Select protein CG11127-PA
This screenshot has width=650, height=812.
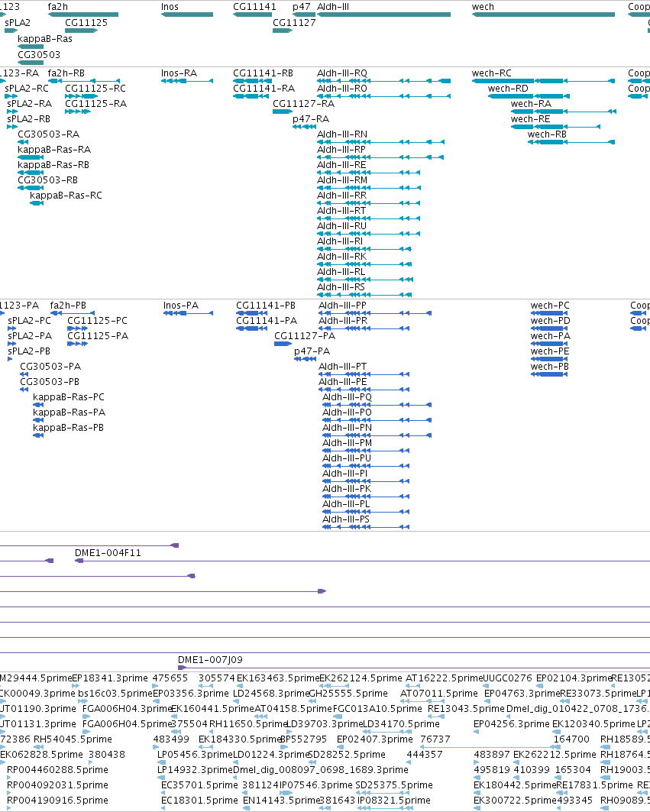click(x=305, y=336)
